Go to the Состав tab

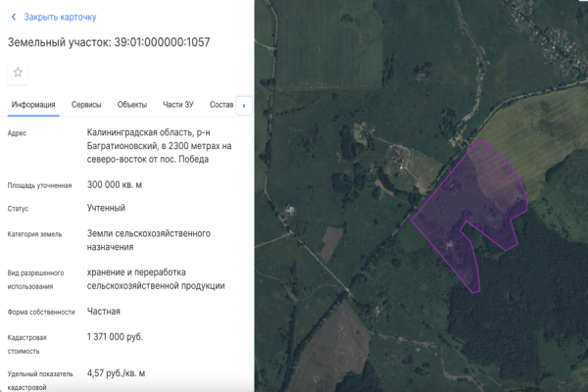coord(221,105)
